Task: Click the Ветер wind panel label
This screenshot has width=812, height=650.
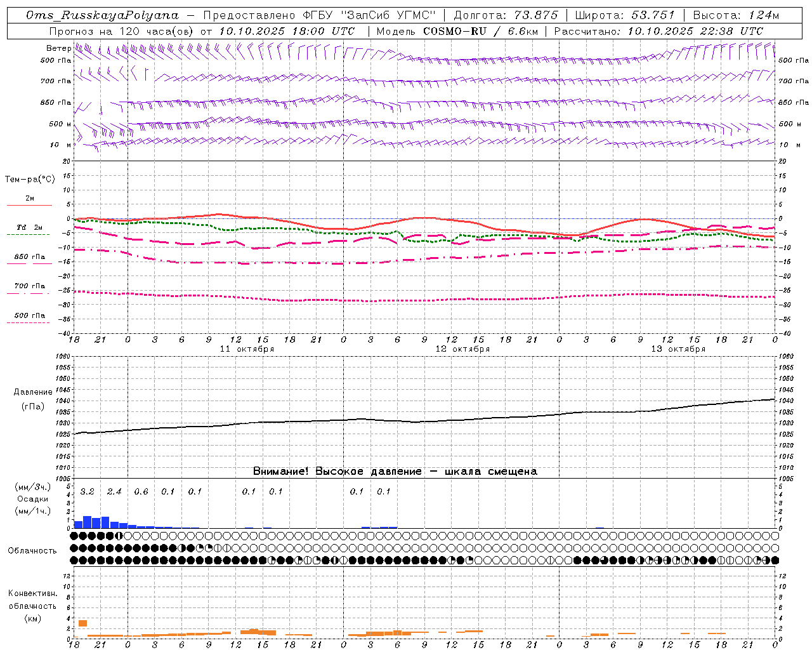Action: click(58, 48)
